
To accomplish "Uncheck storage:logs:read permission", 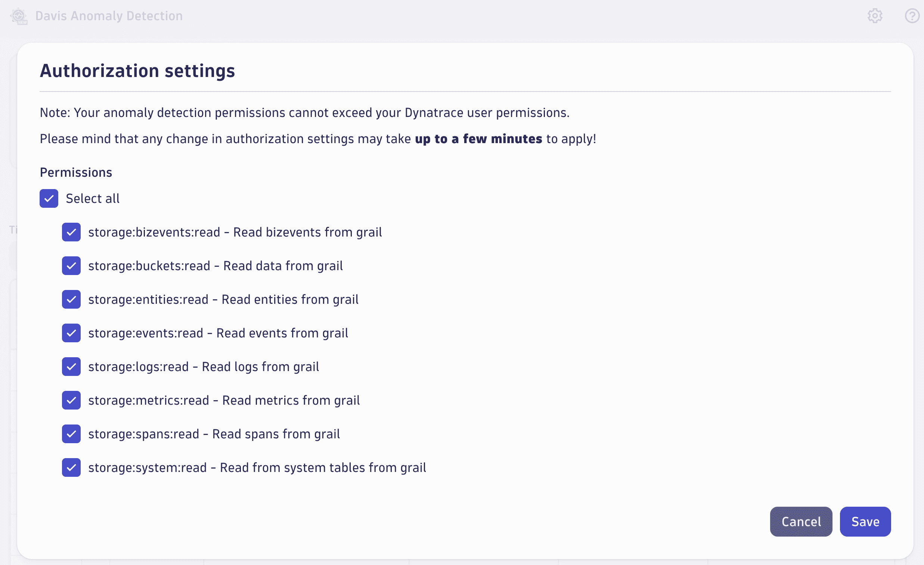I will (71, 367).
